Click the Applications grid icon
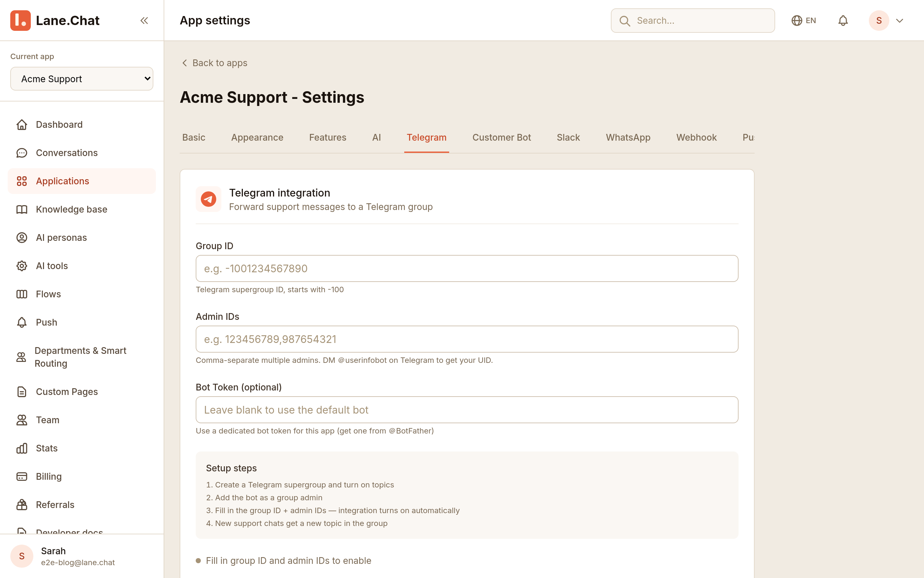 [22, 181]
